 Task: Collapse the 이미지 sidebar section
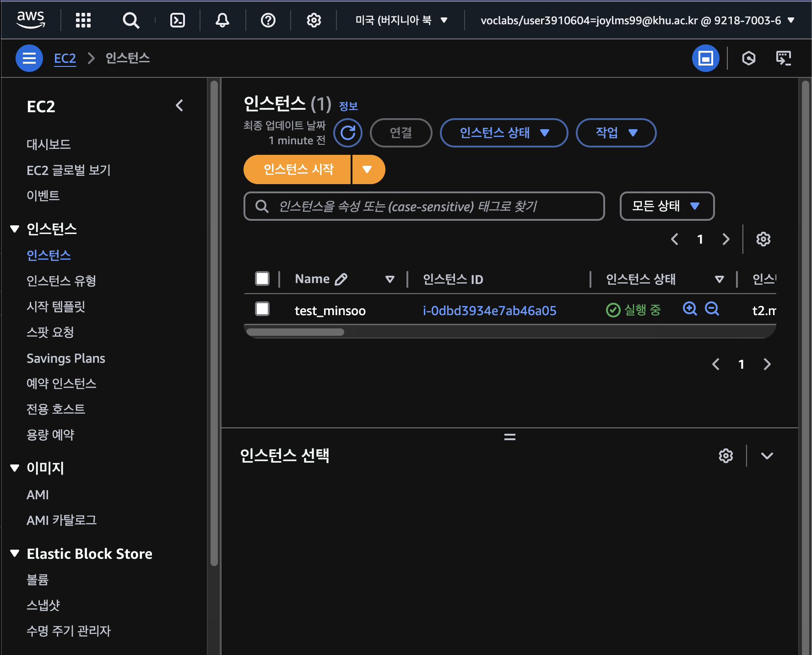(15, 468)
